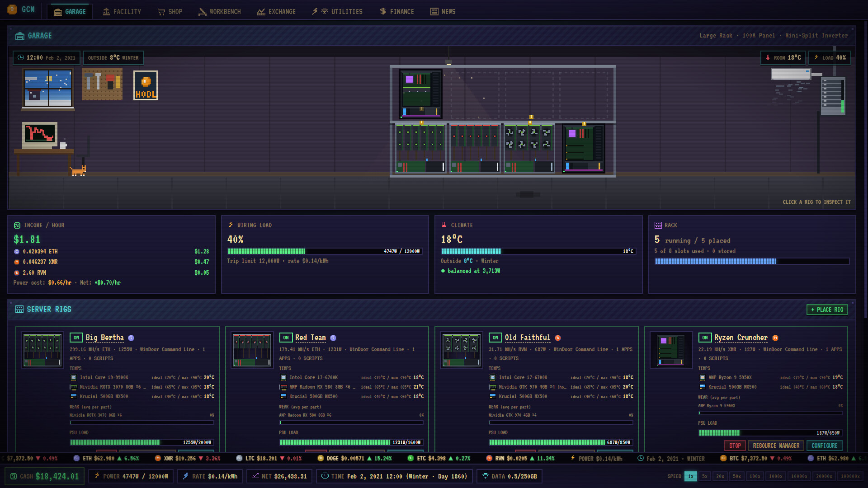
Task: Inspect the purple-chip rig in the rack's upper shelf
Action: tap(421, 94)
